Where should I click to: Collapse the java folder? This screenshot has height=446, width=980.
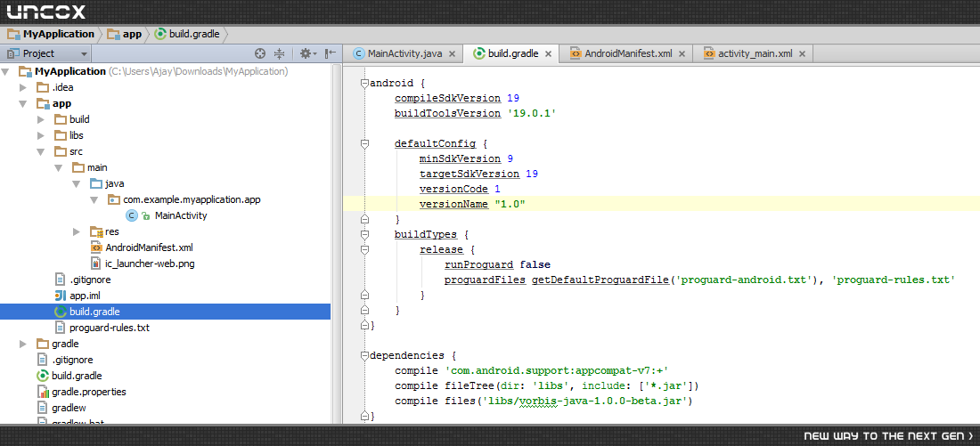(77, 183)
